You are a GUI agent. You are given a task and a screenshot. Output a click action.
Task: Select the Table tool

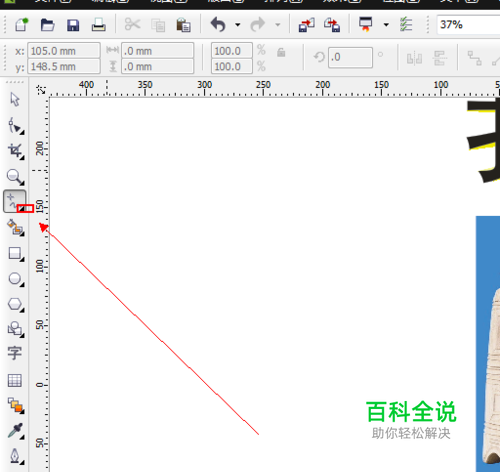click(x=15, y=380)
